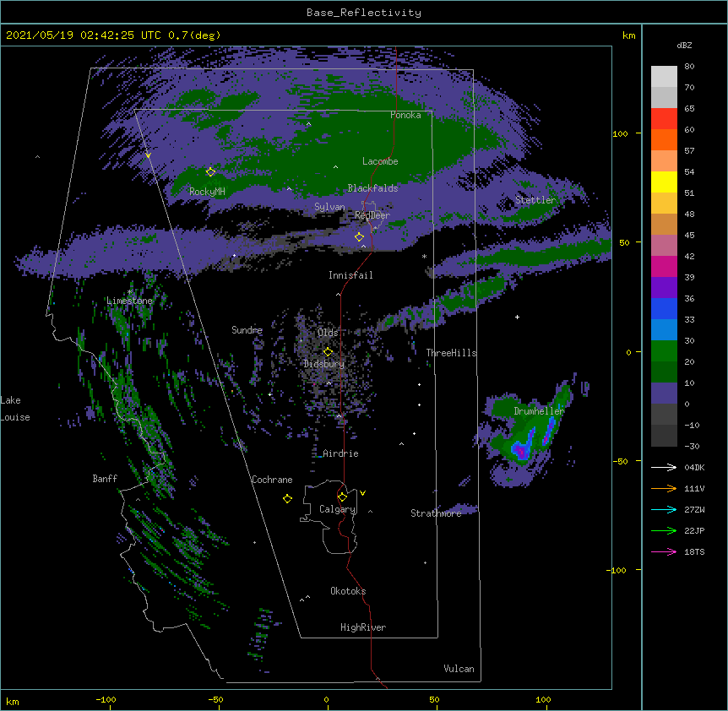Click the RockyMH label
728x711 pixels.
(207, 191)
